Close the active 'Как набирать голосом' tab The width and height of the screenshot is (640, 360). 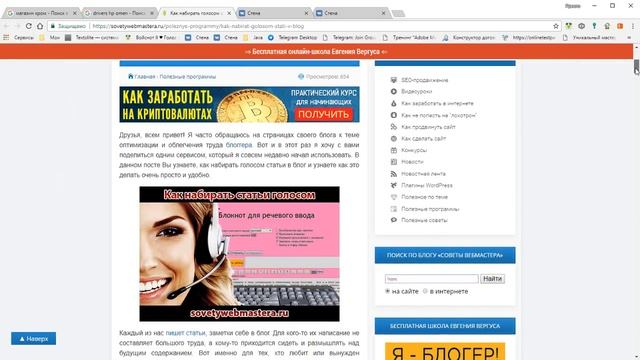coord(229,13)
